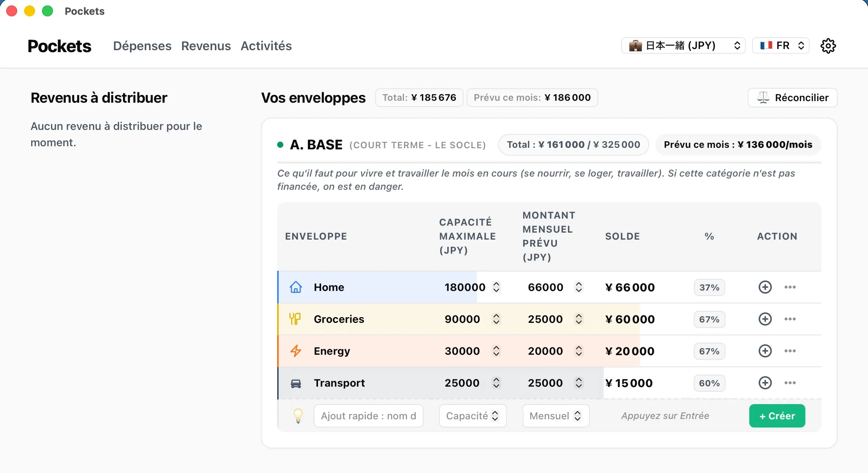
Task: Adjust the Groceries maximum capacity stepper
Action: 496,319
